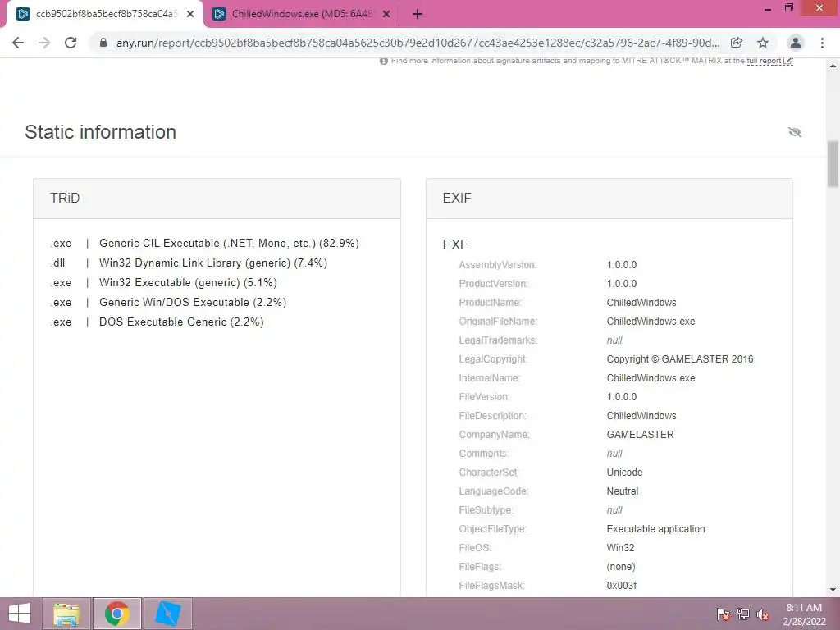Click the FileDescription label

coord(492,416)
